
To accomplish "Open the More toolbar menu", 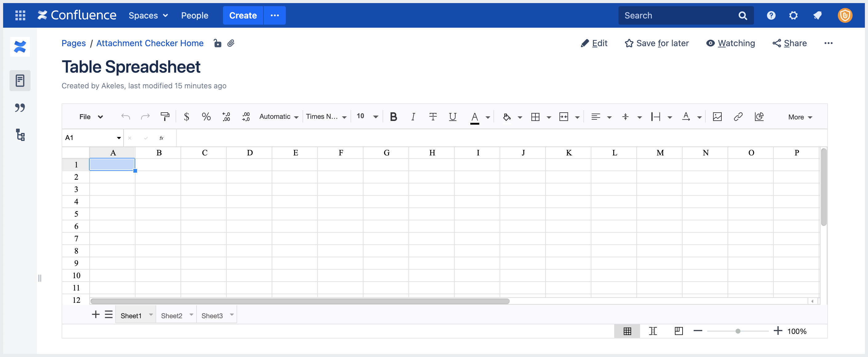I will click(800, 117).
